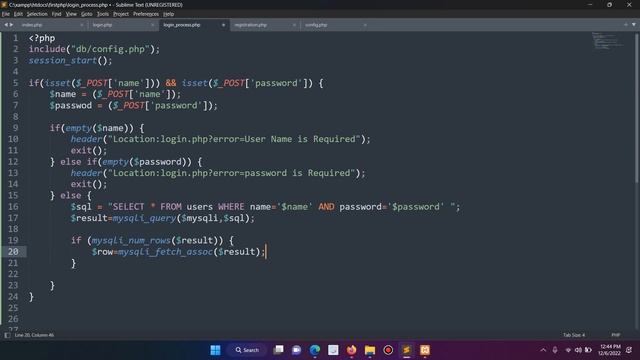The height and width of the screenshot is (360, 640).
Task: Click the editor vertical scrollbar
Action: [x=637, y=108]
